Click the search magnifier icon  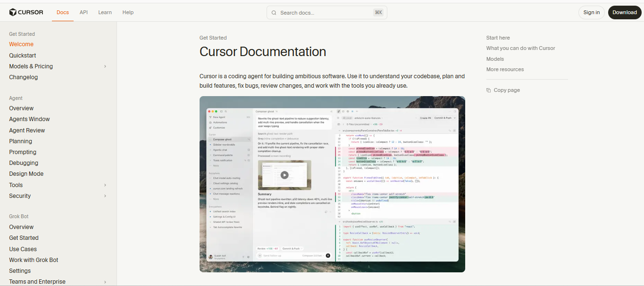pos(274,13)
